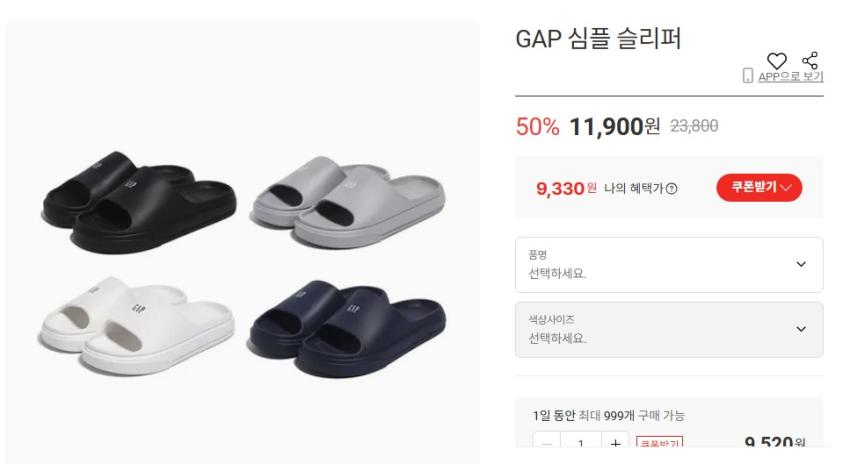Click the chevron arrow in 품명 box

(801, 264)
